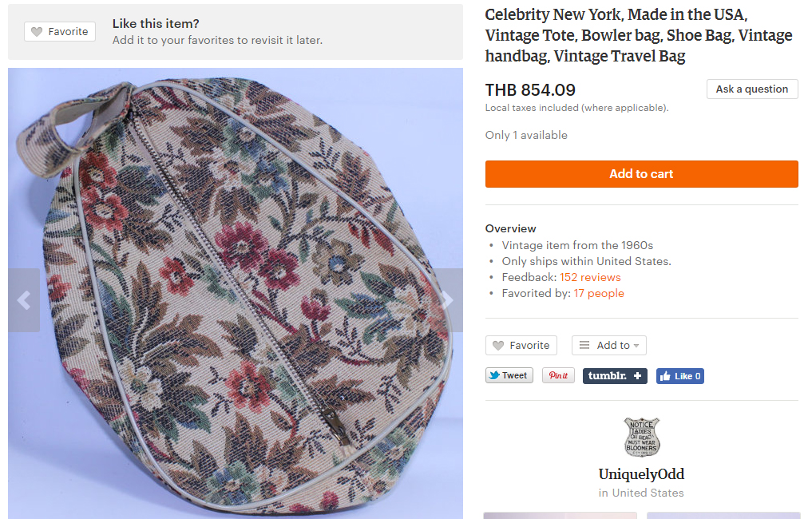View the 17 people who favorited

(599, 293)
